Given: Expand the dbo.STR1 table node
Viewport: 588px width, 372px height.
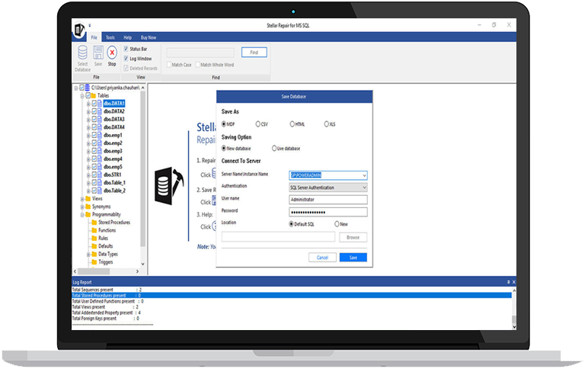Looking at the screenshot, I should click(88, 175).
